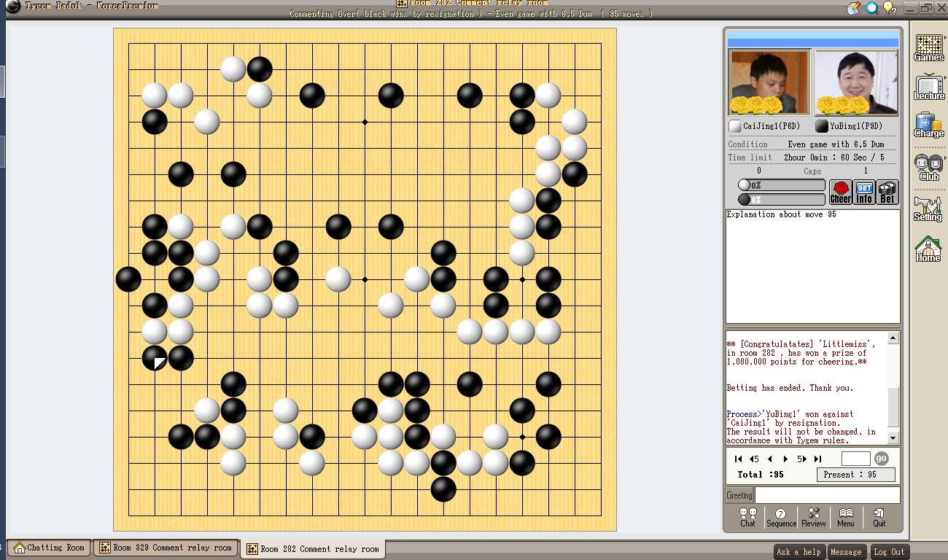Click the Log Out button

[889, 552]
